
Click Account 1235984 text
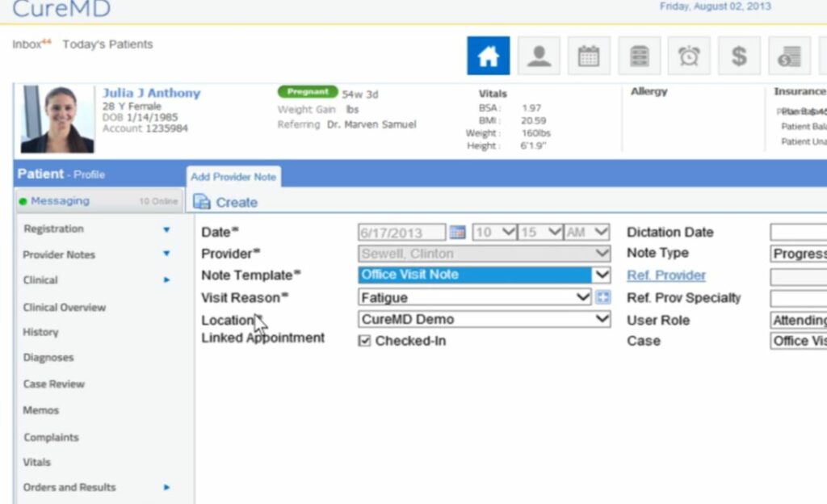145,128
